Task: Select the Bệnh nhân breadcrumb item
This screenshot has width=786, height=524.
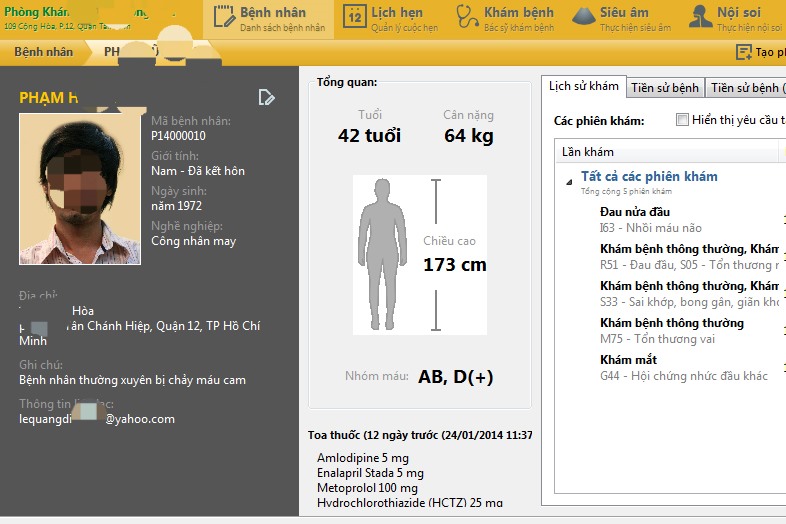Action: [x=44, y=51]
